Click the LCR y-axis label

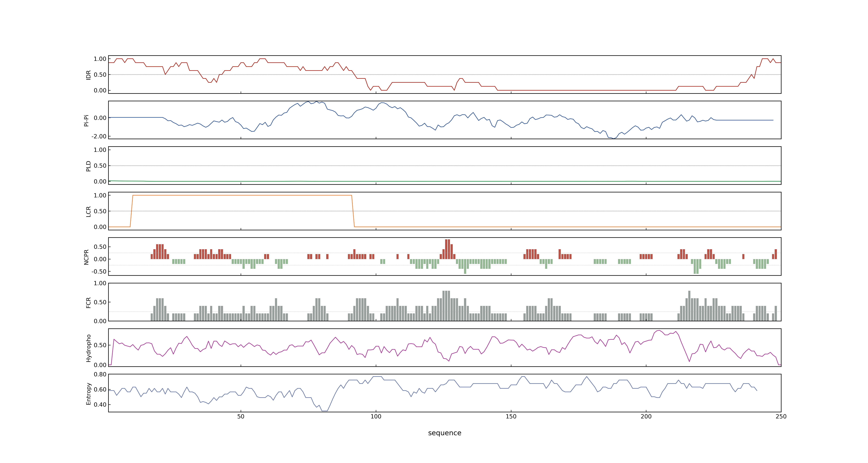pyautogui.click(x=88, y=212)
